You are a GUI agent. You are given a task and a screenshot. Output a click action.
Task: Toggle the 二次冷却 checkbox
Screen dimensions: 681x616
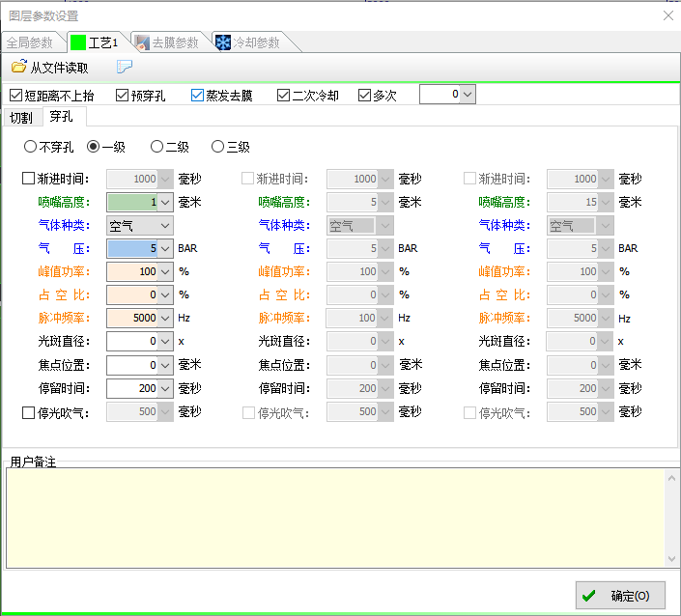pos(283,95)
